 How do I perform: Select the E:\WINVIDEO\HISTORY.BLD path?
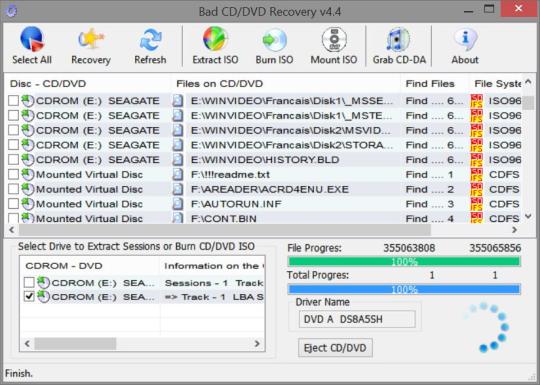click(265, 159)
